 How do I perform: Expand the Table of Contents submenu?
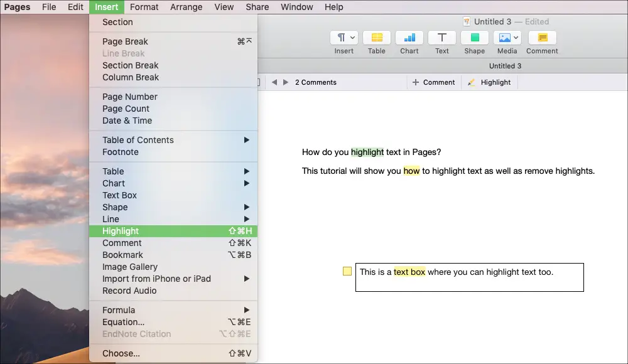click(247, 140)
